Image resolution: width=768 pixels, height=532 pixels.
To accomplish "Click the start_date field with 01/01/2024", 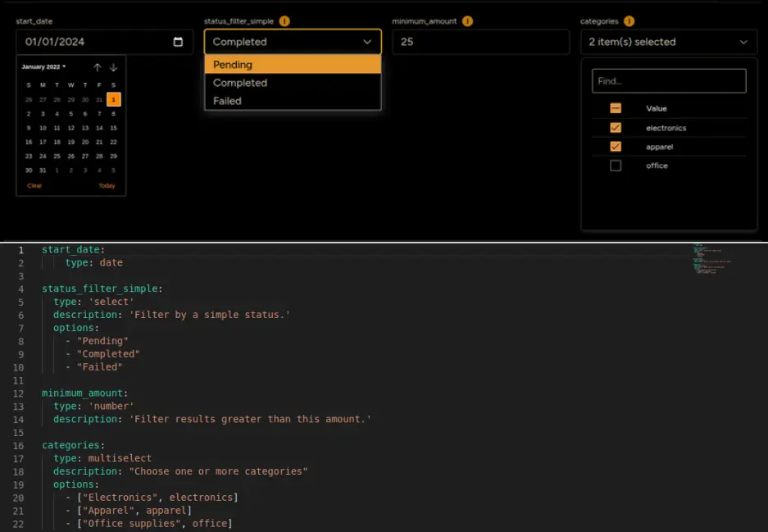I will pos(104,42).
